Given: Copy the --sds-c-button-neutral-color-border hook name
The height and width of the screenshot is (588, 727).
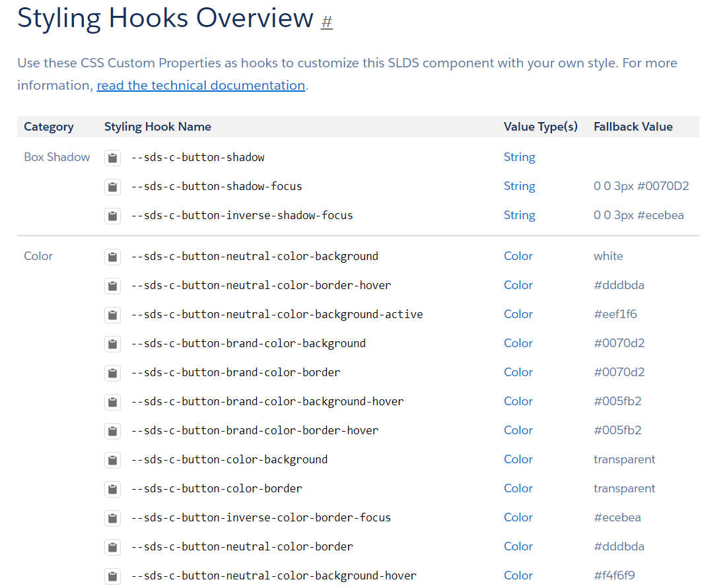Looking at the screenshot, I should 112,547.
